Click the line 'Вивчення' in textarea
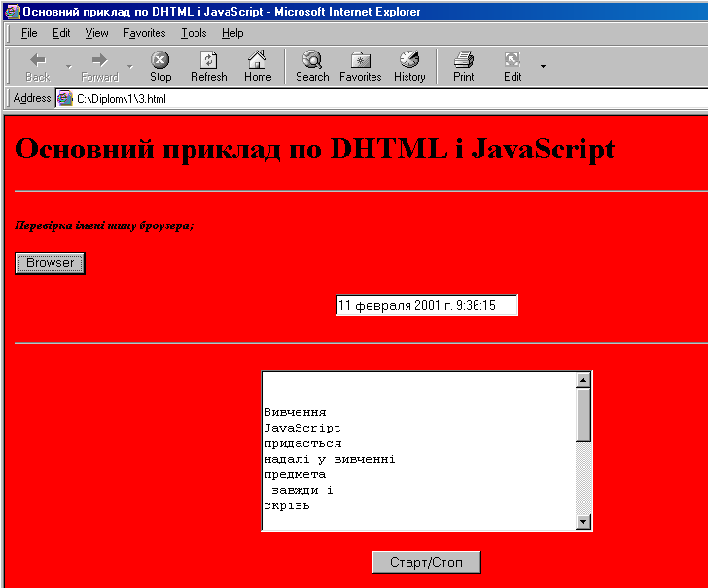This screenshot has height=588, width=708. (295, 412)
